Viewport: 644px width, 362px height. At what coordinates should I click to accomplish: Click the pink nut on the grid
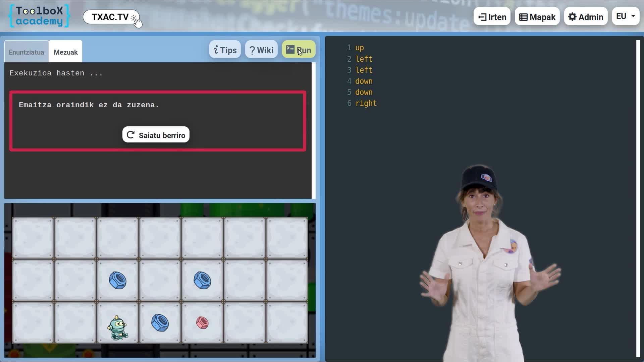point(202,323)
